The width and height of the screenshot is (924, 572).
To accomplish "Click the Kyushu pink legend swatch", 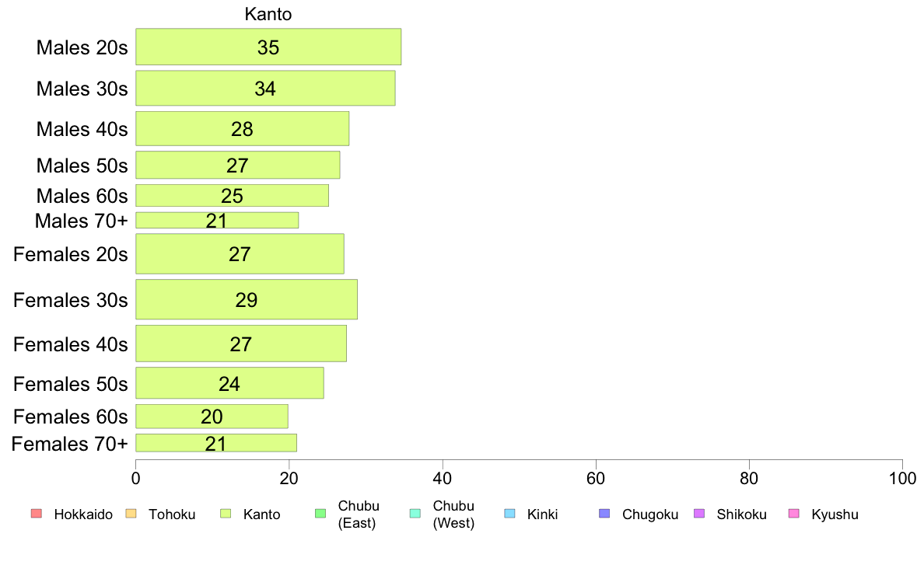I will point(794,514).
